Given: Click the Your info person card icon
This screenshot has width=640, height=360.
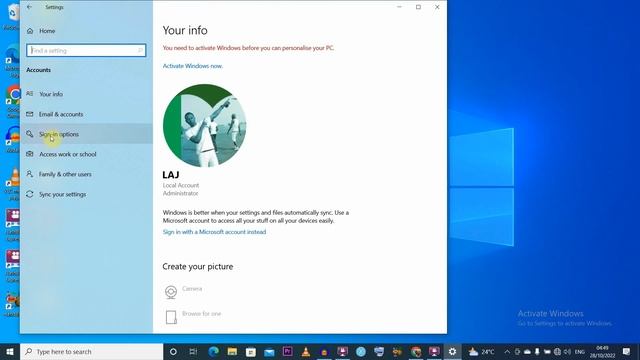Looking at the screenshot, I should coord(30,93).
